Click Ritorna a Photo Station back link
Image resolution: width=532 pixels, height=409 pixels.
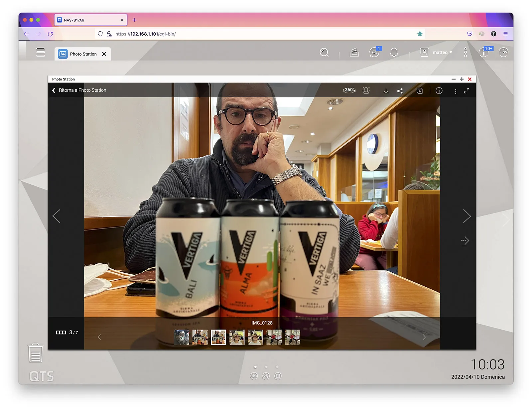coord(79,90)
